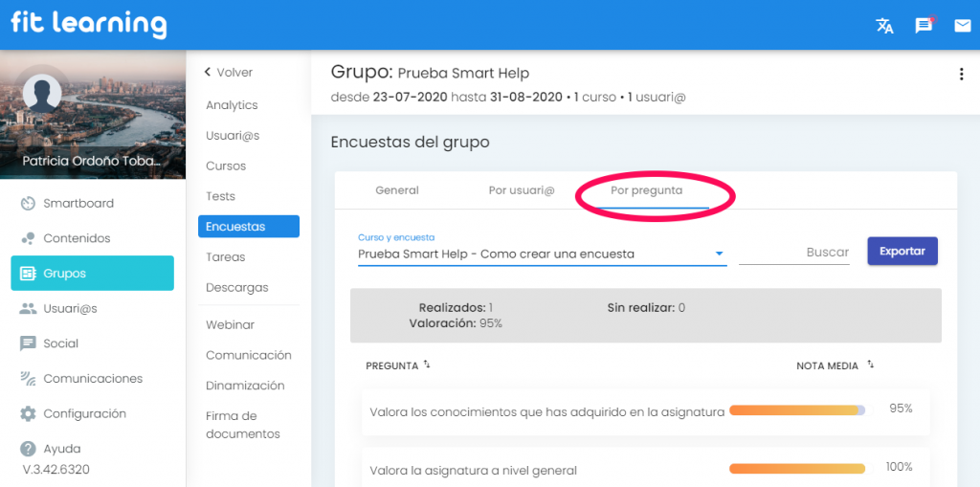This screenshot has width=980, height=487.
Task: Click the Buscar search field
Action: (794, 253)
